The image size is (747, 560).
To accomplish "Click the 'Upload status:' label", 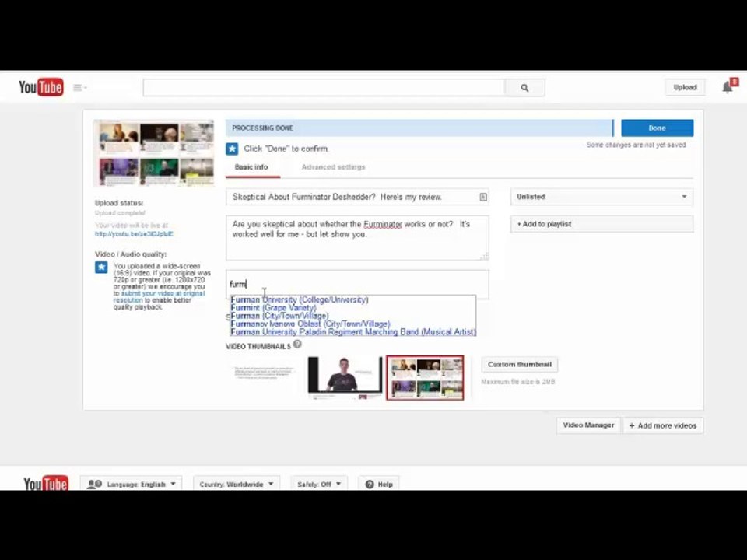I will coord(119,203).
